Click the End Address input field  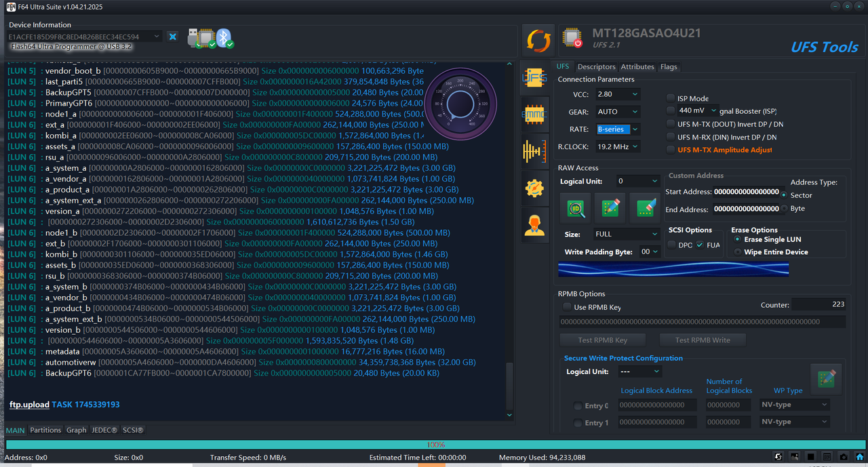point(746,209)
